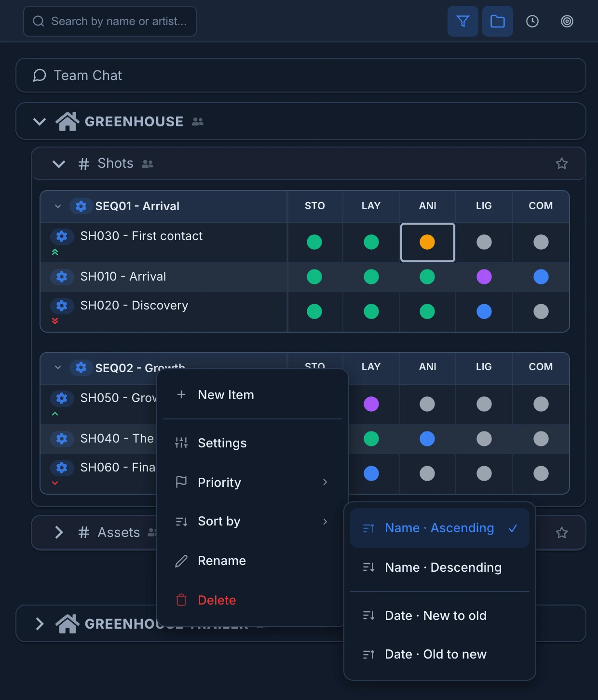Select SH010 - Arrival shot name
Screen dimensions: 598x700
[x=123, y=276]
